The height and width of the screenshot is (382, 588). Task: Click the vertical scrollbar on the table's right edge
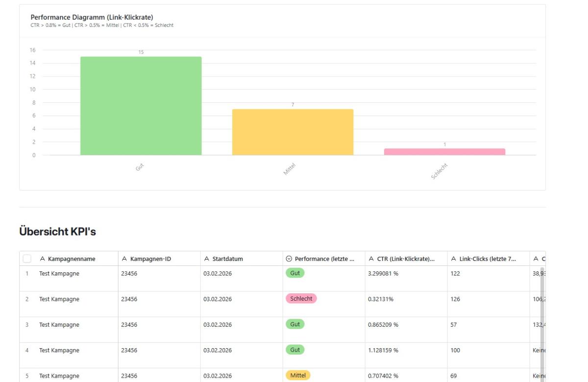pos(542,313)
